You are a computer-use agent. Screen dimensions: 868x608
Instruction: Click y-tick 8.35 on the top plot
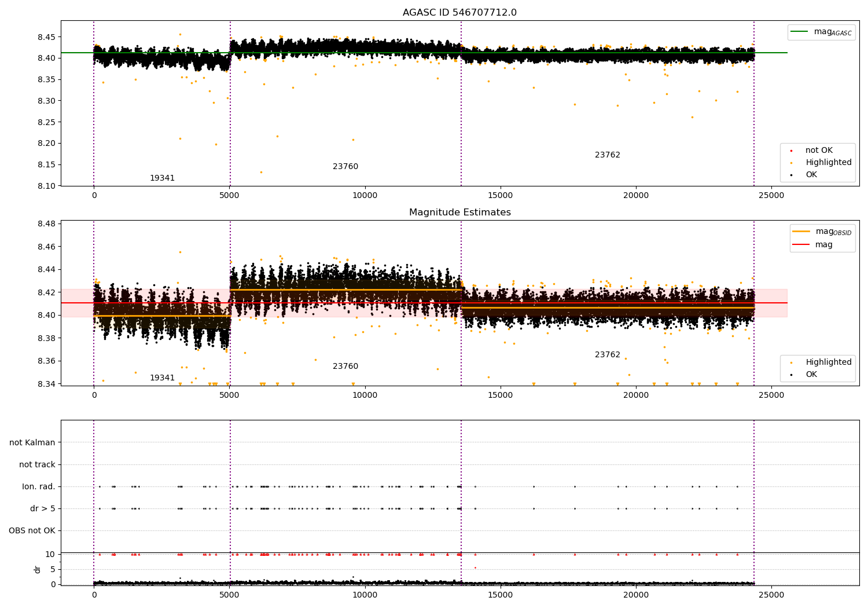[46, 80]
